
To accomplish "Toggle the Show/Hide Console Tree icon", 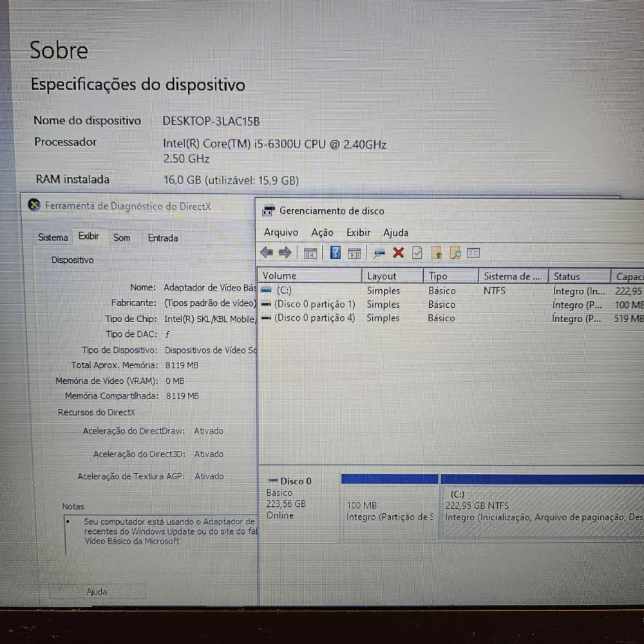I will (310, 253).
